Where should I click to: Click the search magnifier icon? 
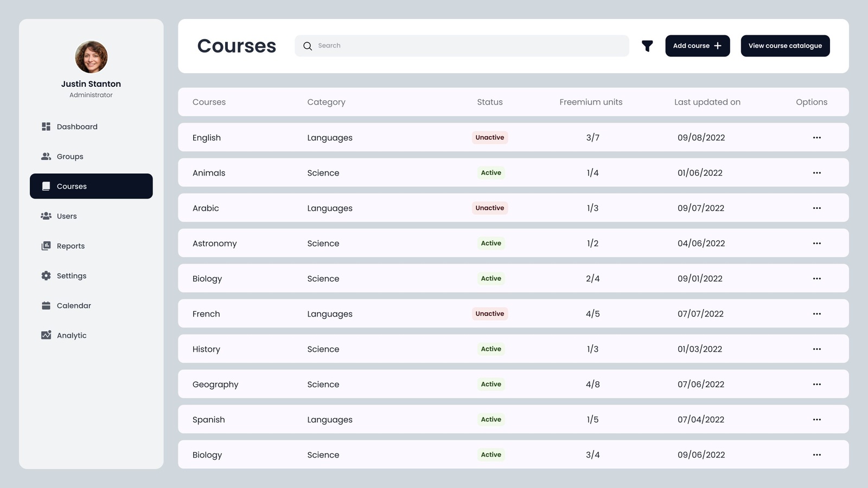pyautogui.click(x=308, y=46)
